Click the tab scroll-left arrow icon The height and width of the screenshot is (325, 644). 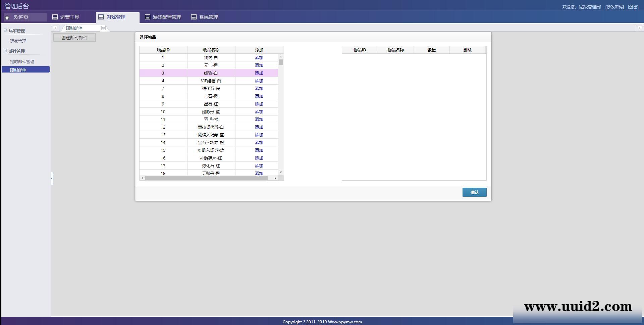pyautogui.click(x=55, y=28)
